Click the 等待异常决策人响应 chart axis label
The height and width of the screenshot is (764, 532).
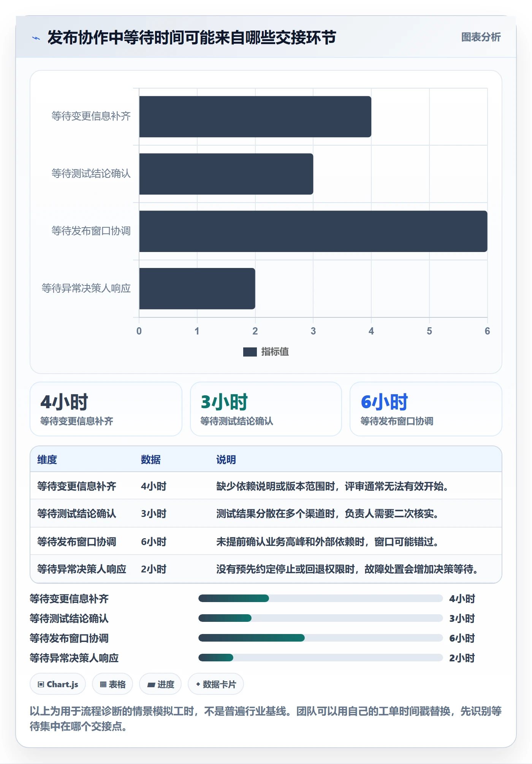click(86, 288)
